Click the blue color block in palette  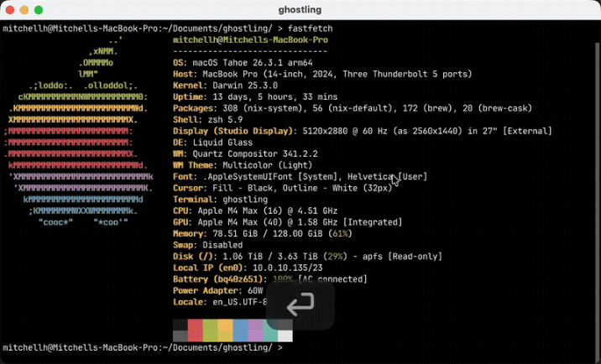[x=240, y=330]
